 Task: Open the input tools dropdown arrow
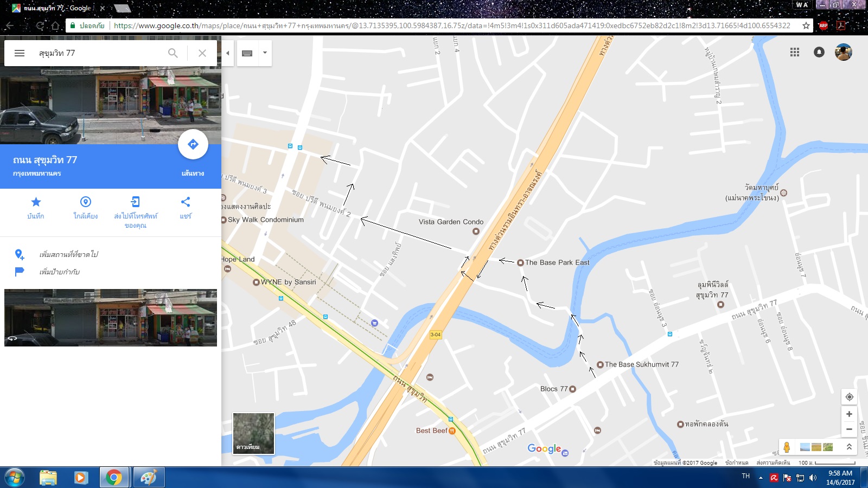coord(265,53)
